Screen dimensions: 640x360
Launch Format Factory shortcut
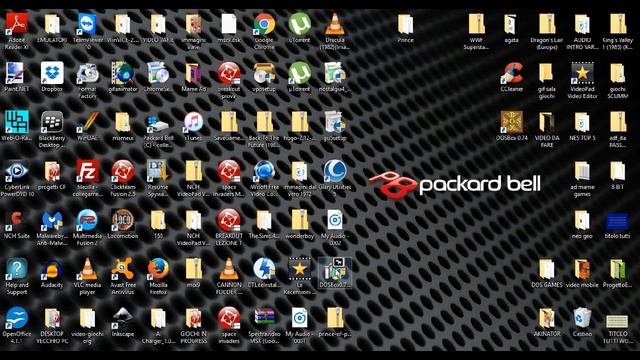tap(87, 73)
